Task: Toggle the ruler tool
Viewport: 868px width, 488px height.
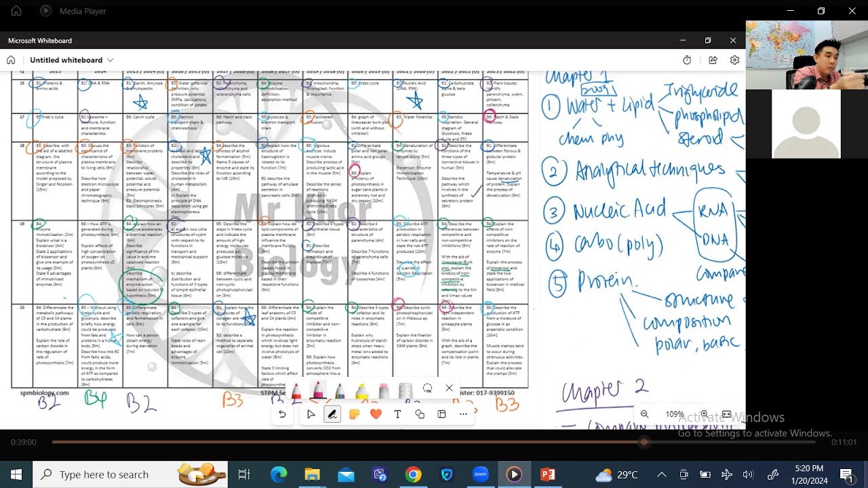Action: [406, 390]
